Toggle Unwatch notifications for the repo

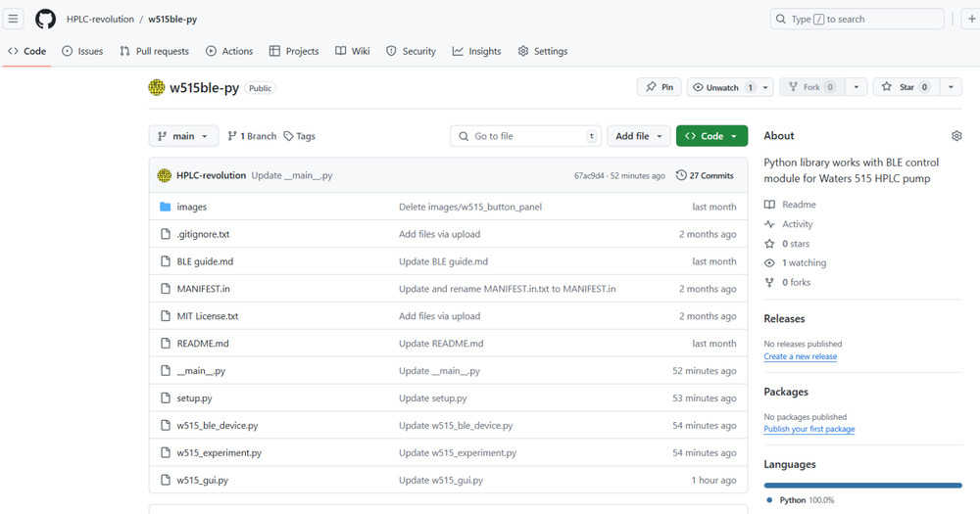click(721, 87)
